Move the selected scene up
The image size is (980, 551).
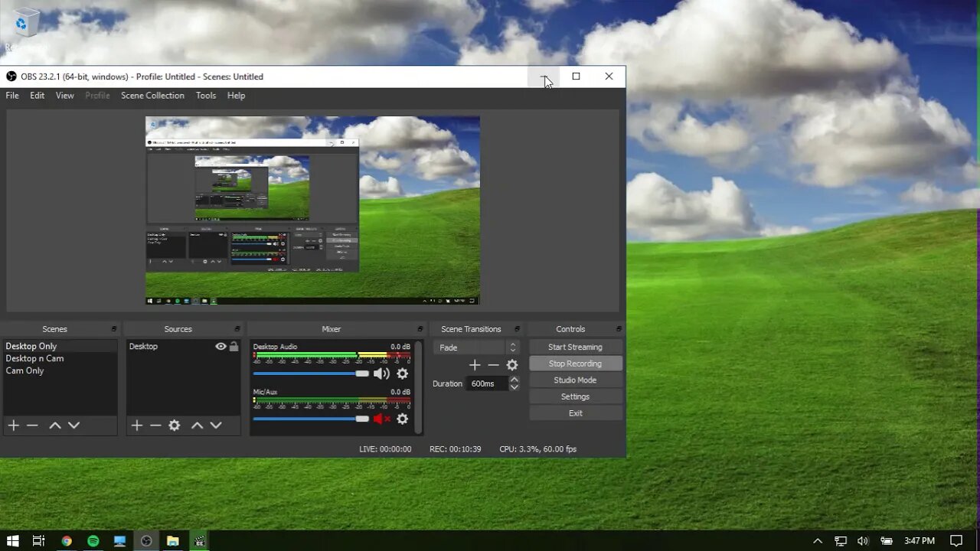click(x=55, y=425)
